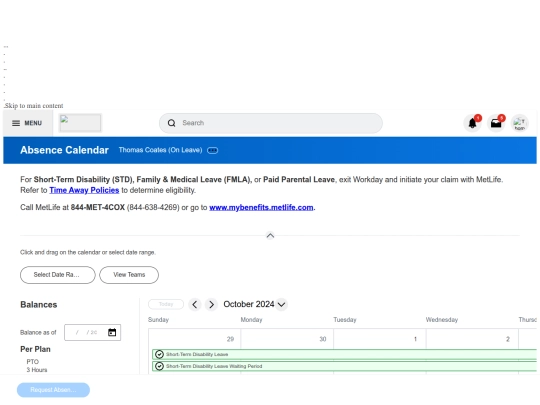Click the Request Absence button
Image resolution: width=540 pixels, height=405 pixels.
(x=53, y=390)
